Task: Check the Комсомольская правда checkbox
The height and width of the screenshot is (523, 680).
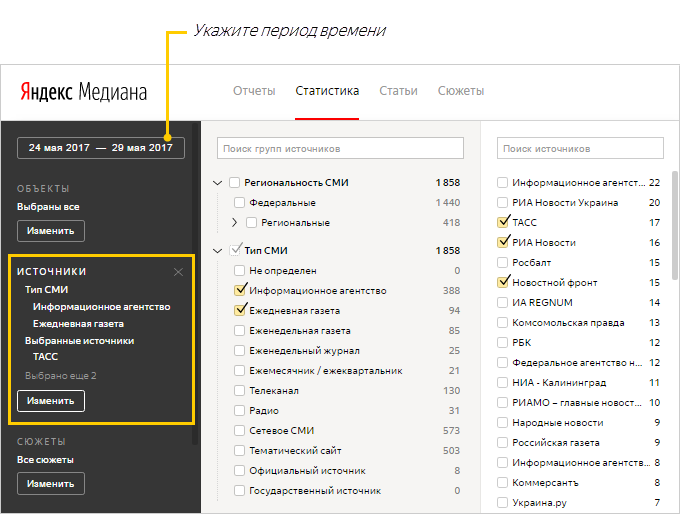Action: pyautogui.click(x=502, y=322)
